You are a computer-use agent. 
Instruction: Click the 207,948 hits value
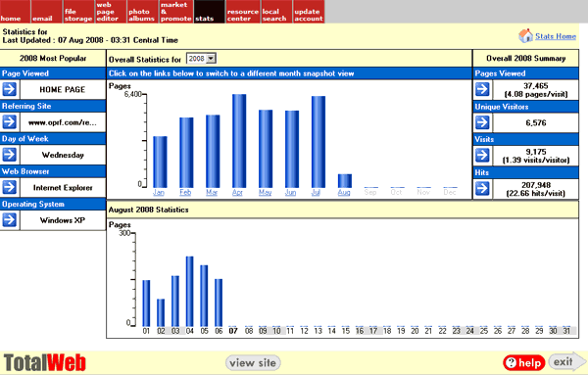pos(536,185)
